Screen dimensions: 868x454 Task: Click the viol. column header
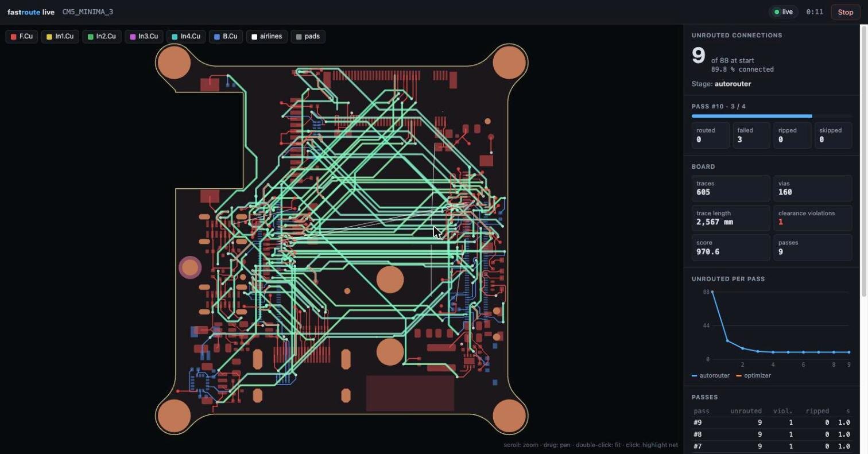coord(783,411)
